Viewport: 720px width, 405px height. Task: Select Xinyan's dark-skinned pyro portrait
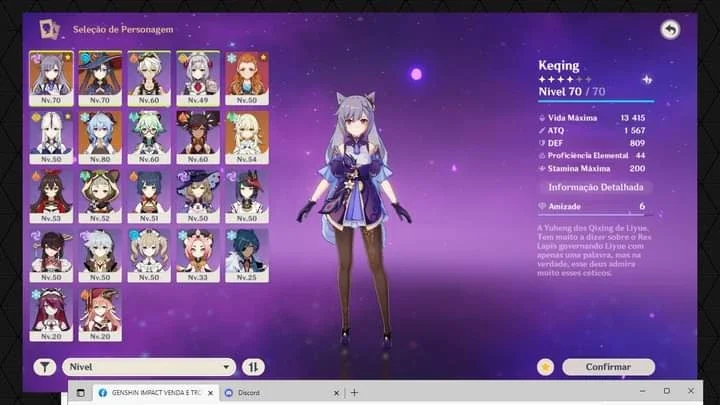pyautogui.click(x=198, y=137)
